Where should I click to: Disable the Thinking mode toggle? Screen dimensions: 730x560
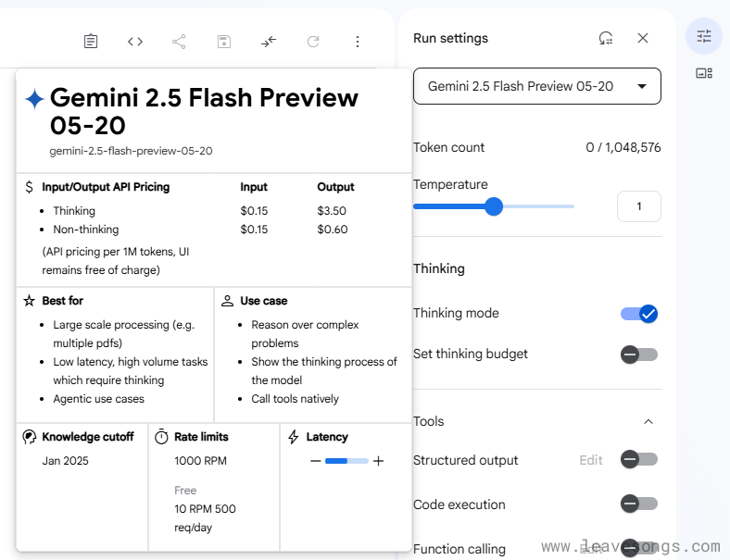pyautogui.click(x=639, y=314)
